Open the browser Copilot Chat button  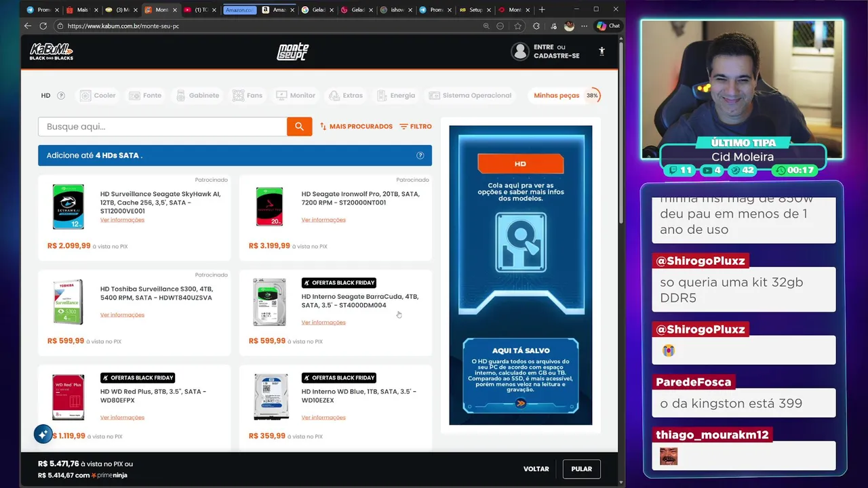point(608,26)
